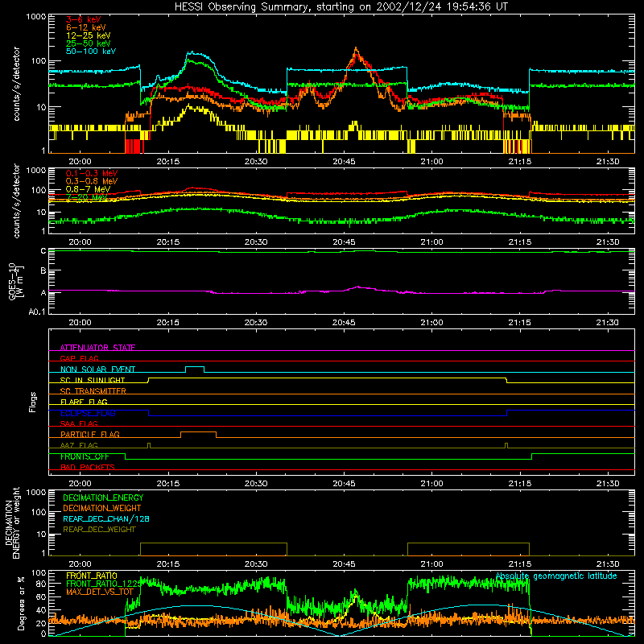The image size is (644, 644).
Task: Select the 25-50 keV legend label
Action: point(88,43)
